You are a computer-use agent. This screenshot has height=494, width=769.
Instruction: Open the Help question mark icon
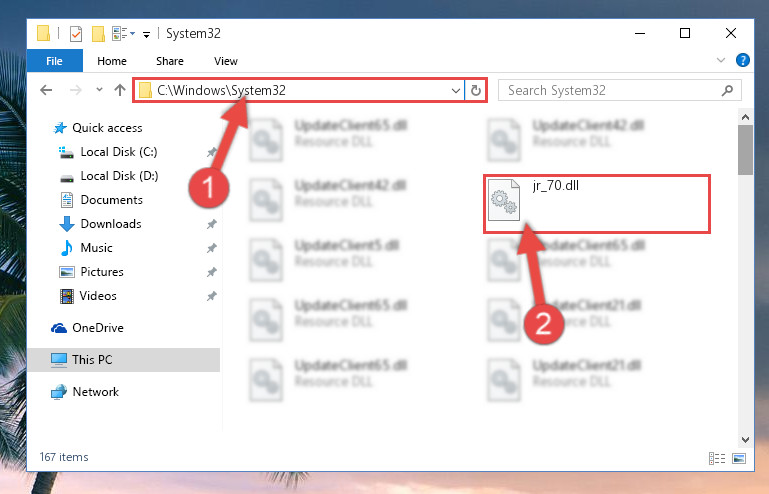click(743, 60)
